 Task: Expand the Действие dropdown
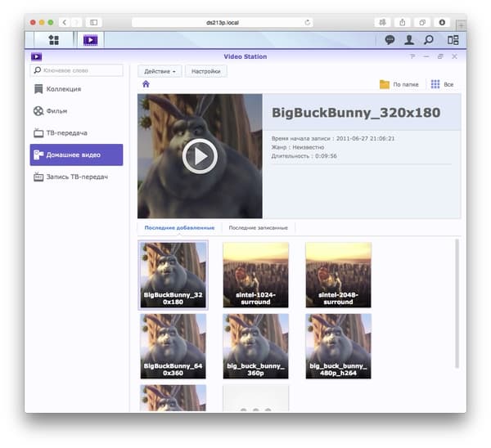[160, 71]
